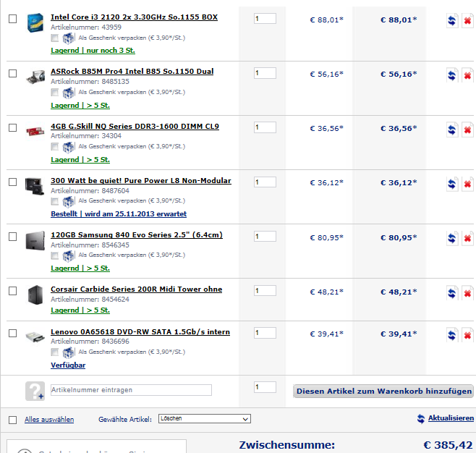Remove 300 Watt be quiet! from cart
Viewport: 476px width, 453px height.
(467, 184)
